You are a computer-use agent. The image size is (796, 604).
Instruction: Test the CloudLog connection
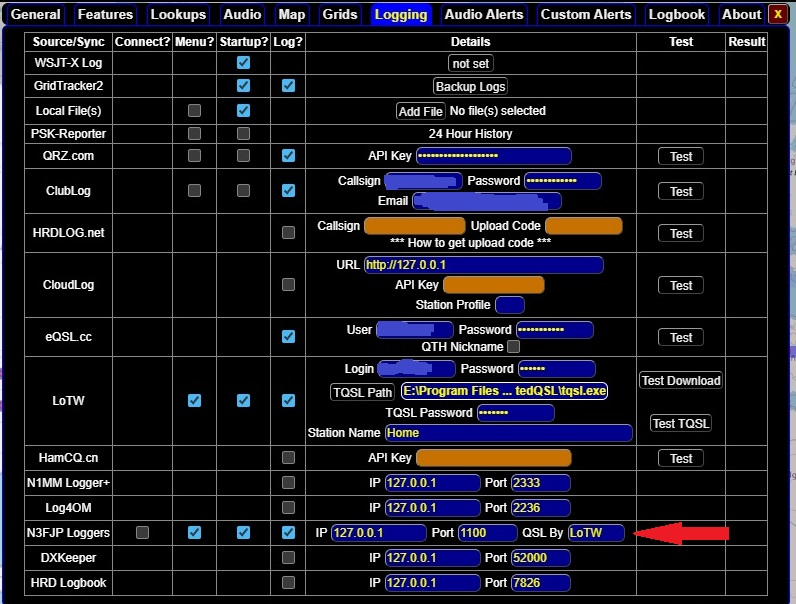[681, 285]
